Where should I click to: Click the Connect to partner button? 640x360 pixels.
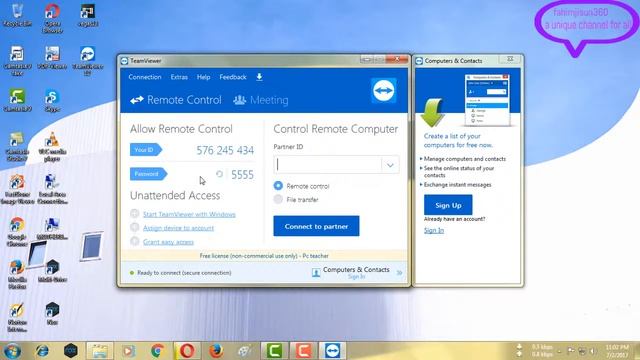[x=316, y=226]
